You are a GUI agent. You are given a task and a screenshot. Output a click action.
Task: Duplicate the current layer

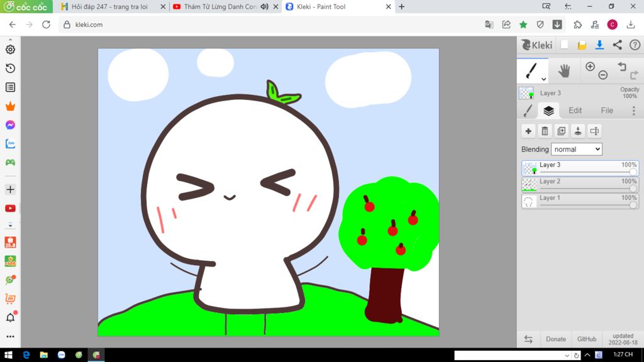click(562, 131)
